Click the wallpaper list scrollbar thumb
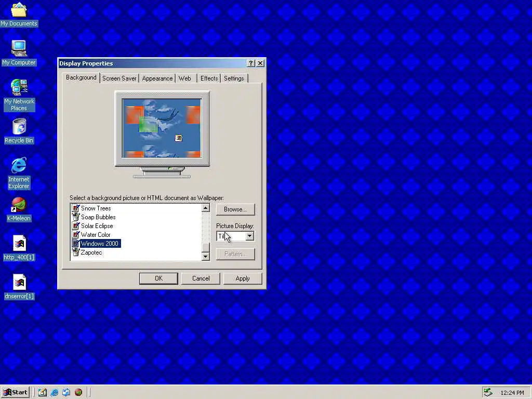The height and width of the screenshot is (399, 532). [x=205, y=247]
